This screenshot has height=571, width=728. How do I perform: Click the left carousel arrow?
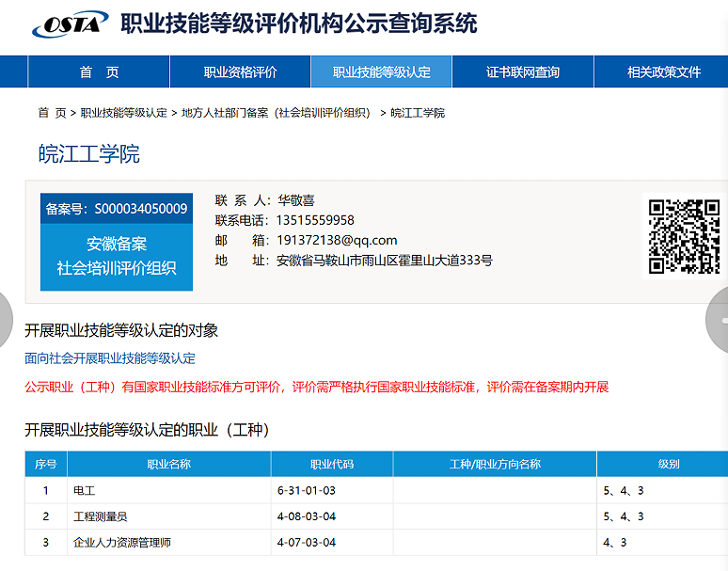(x=5, y=320)
